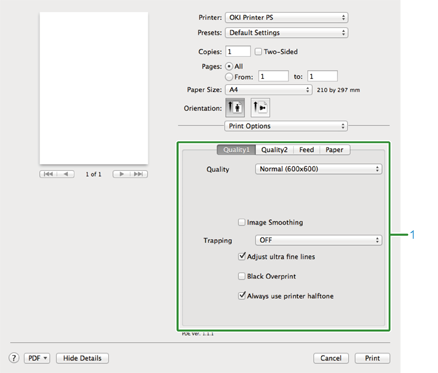Image resolution: width=438 pixels, height=373 pixels.
Task: Select portrait orientation icon
Action: (235, 108)
